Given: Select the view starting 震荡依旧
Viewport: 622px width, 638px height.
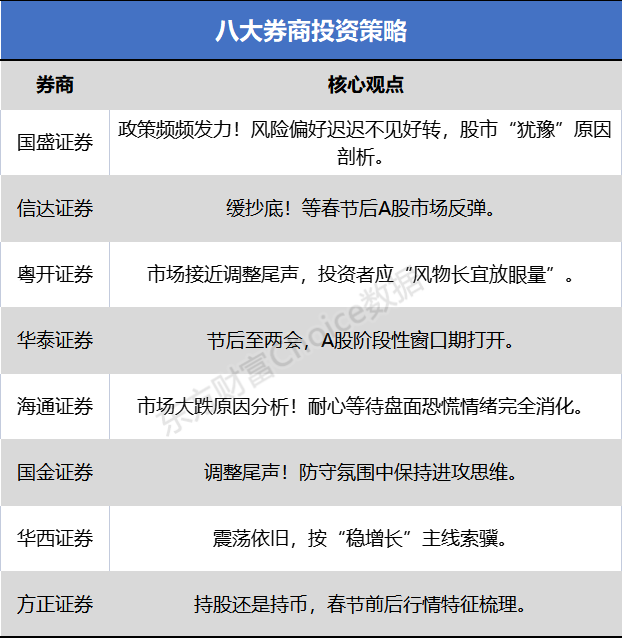Looking at the screenshot, I should [x=360, y=538].
